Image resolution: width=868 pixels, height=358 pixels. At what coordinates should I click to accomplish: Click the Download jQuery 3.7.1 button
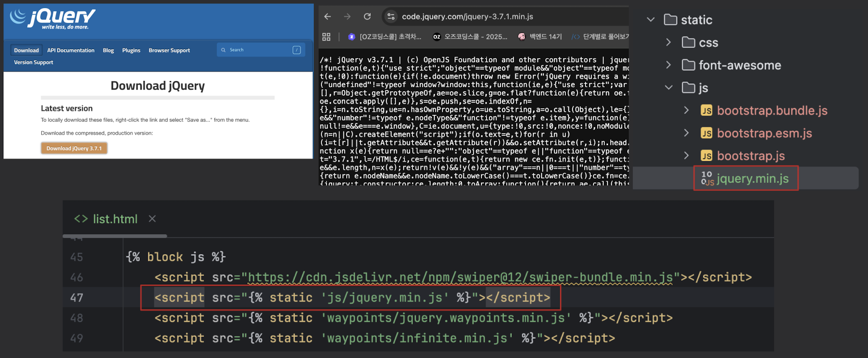74,148
